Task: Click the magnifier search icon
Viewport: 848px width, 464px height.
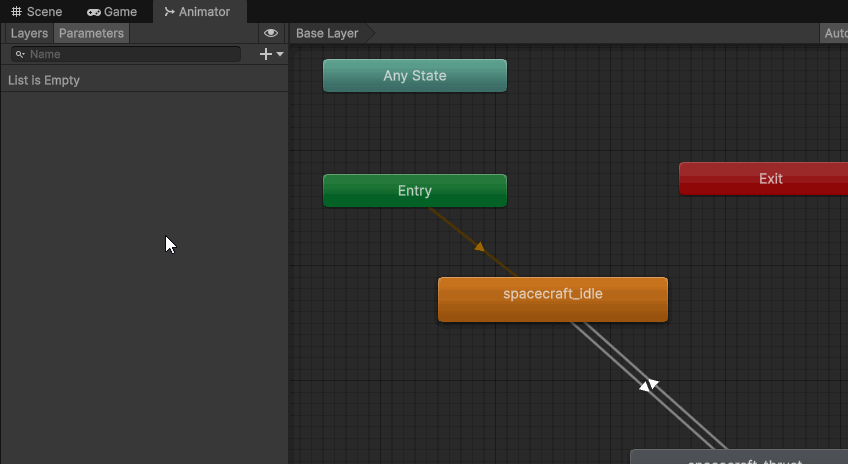Action: [20, 54]
